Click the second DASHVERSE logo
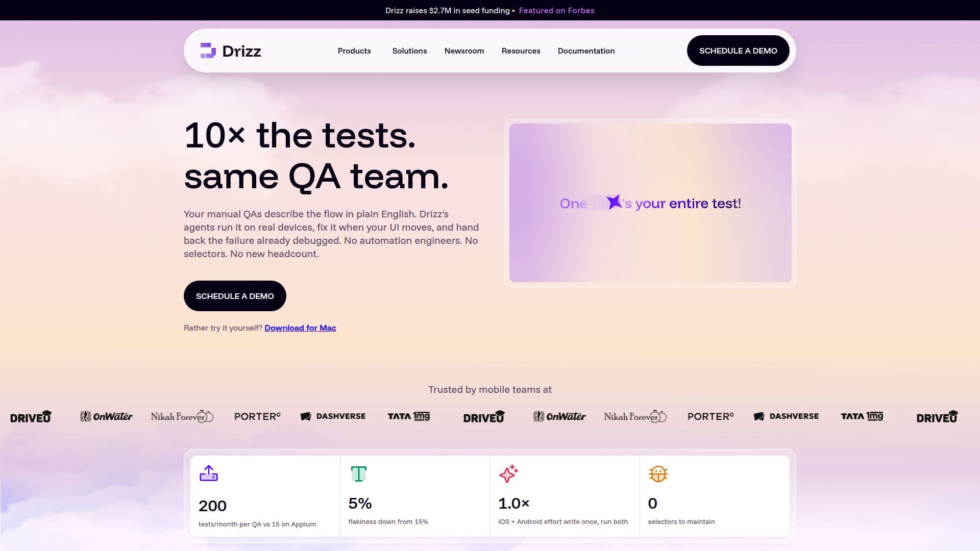 787,416
